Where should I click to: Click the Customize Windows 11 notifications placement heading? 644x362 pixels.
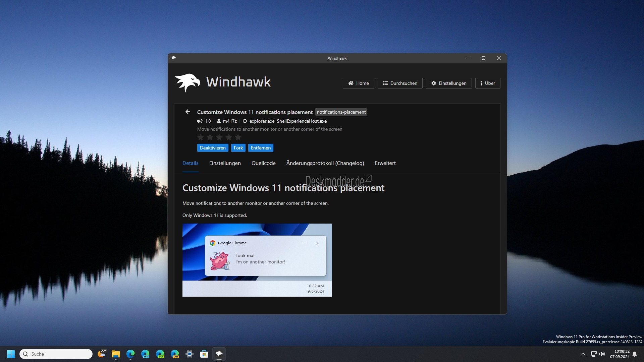pyautogui.click(x=283, y=188)
